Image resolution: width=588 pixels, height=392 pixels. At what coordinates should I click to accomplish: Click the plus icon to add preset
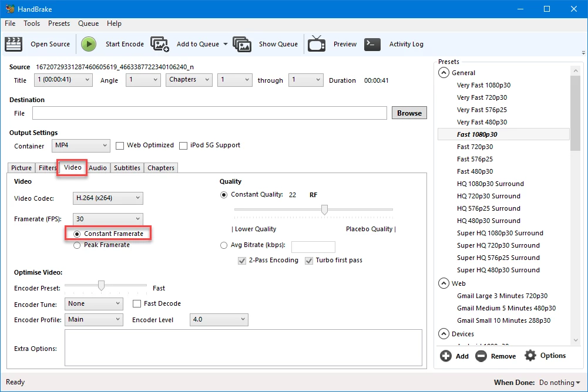click(446, 356)
